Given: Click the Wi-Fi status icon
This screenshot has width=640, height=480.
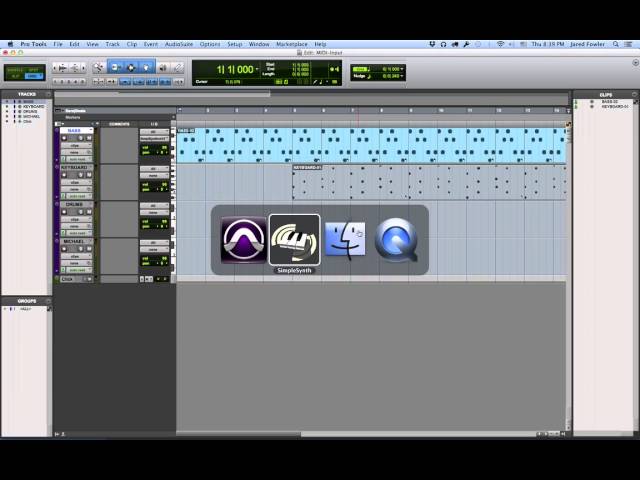Looking at the screenshot, I should (x=500, y=44).
